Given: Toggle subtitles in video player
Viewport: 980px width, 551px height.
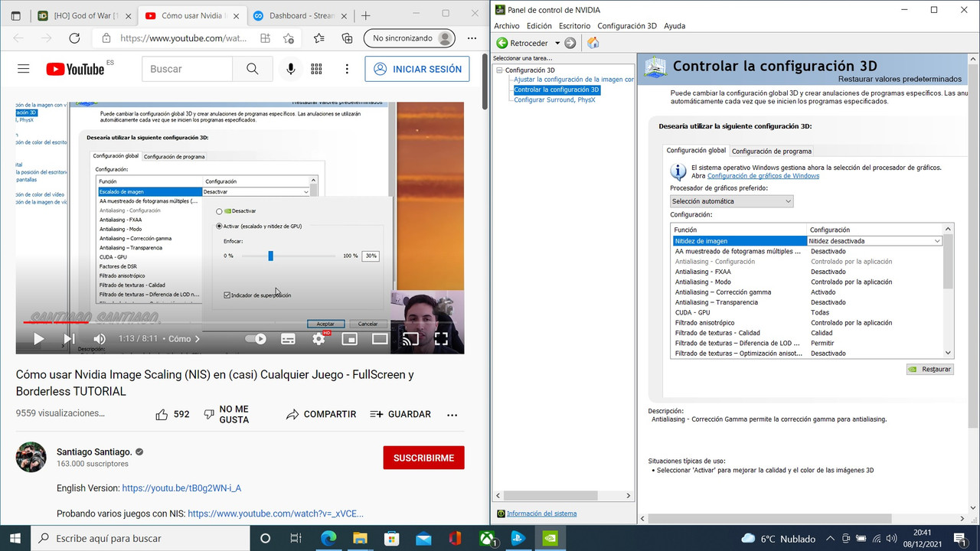Looking at the screenshot, I should (x=288, y=338).
